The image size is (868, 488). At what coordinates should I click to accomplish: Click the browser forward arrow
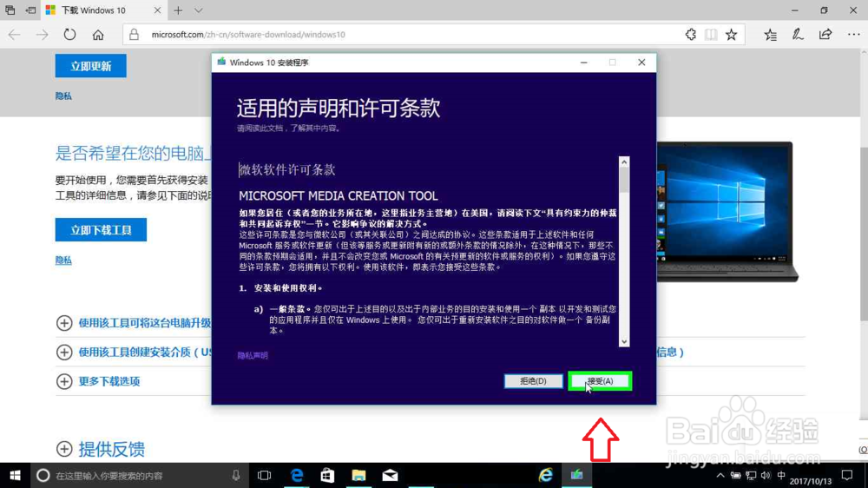click(42, 35)
